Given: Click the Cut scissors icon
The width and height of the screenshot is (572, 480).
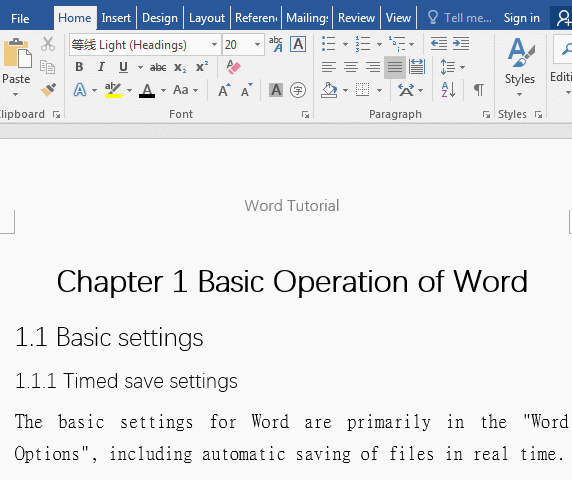Looking at the screenshot, I should tap(48, 44).
